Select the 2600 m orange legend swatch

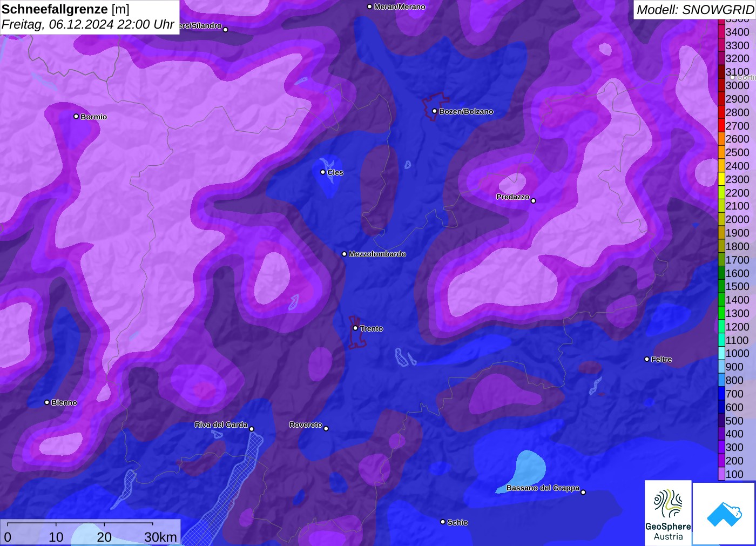721,139
